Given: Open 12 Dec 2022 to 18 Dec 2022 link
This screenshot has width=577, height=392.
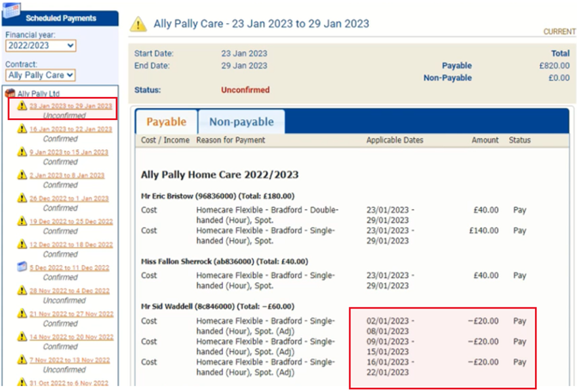Looking at the screenshot, I should pyautogui.click(x=71, y=244).
